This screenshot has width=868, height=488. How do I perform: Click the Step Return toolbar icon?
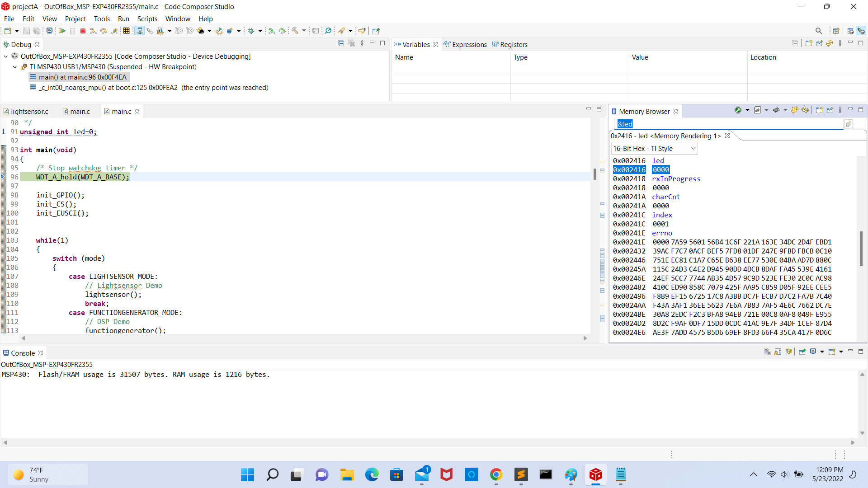tap(115, 31)
